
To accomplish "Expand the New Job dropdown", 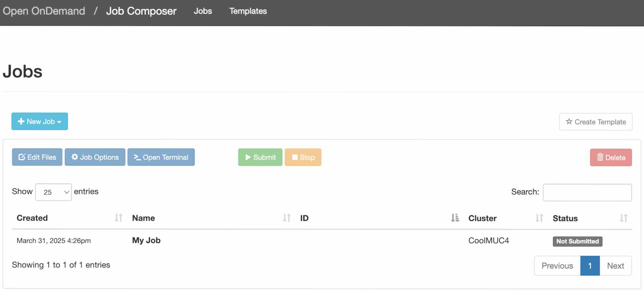I will (x=40, y=121).
